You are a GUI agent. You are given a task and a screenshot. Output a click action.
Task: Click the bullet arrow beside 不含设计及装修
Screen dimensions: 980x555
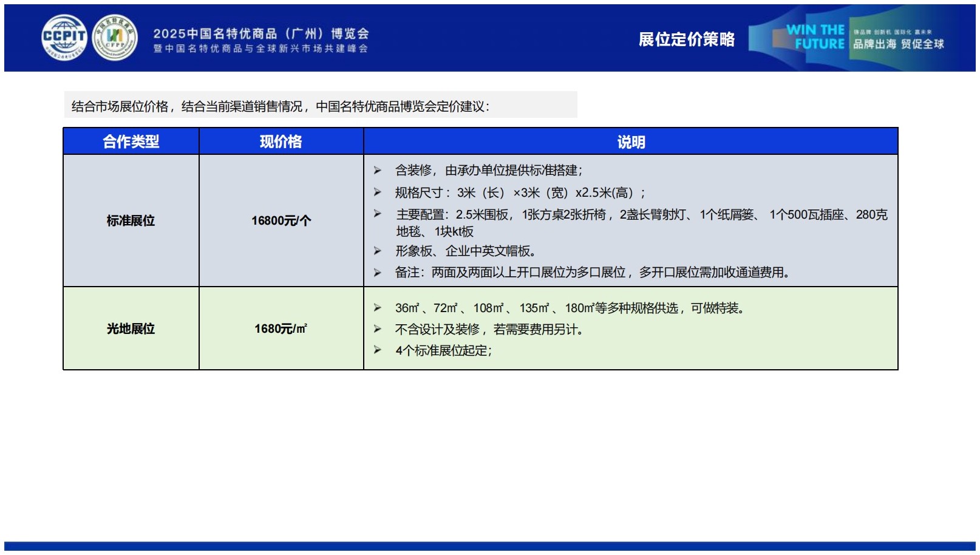point(377,329)
